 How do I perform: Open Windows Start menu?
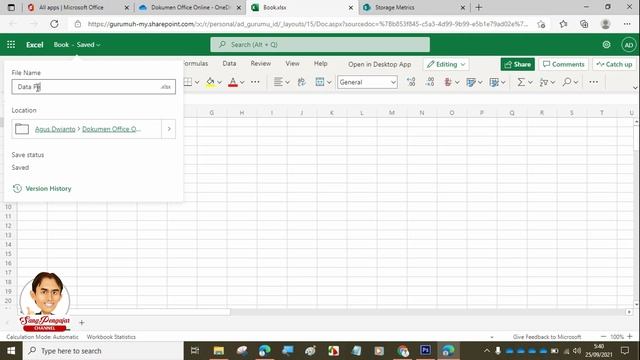[11, 351]
